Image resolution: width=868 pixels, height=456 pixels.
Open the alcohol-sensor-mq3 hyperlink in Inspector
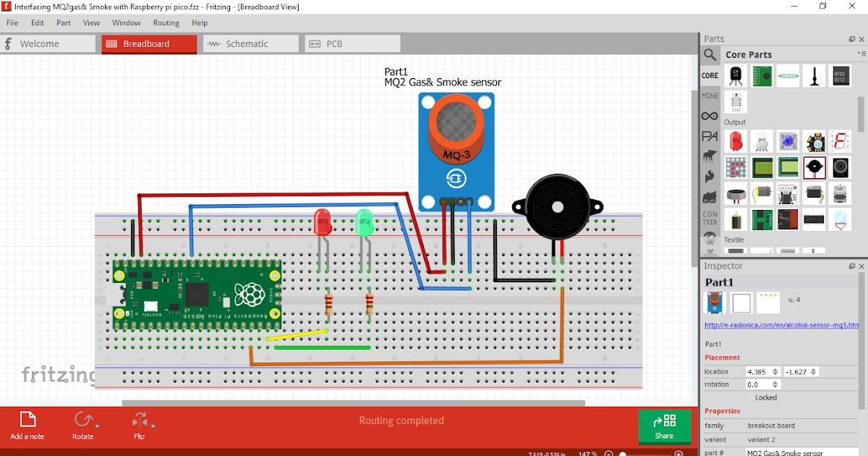coord(781,324)
